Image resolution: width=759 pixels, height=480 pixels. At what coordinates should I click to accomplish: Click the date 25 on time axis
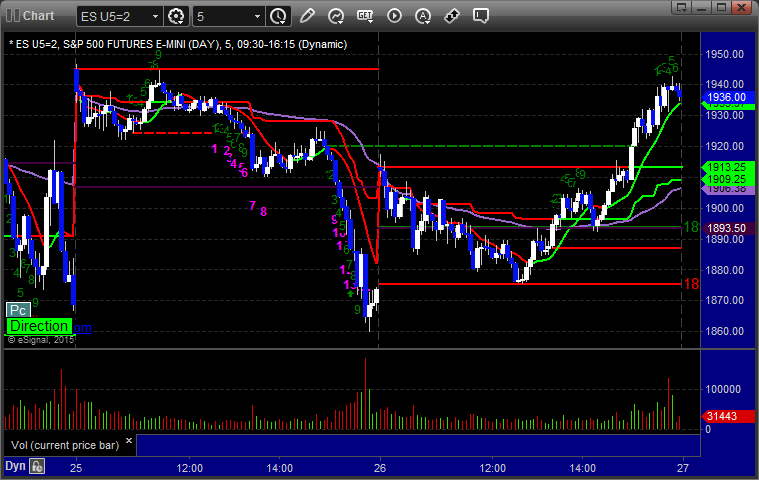click(76, 468)
